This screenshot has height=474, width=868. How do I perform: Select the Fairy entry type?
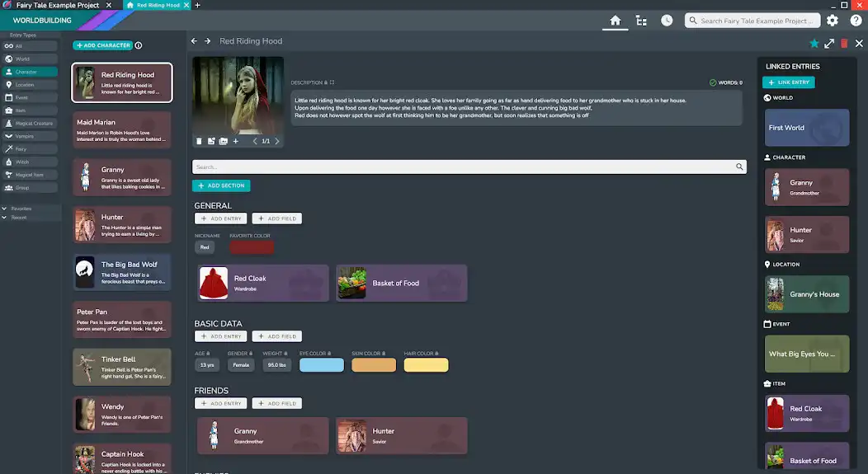point(30,148)
